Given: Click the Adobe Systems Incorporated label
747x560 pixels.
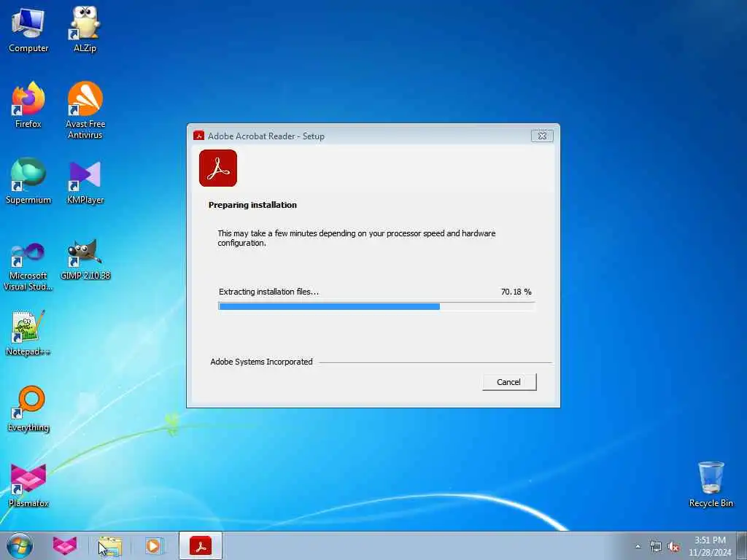Looking at the screenshot, I should 262,362.
